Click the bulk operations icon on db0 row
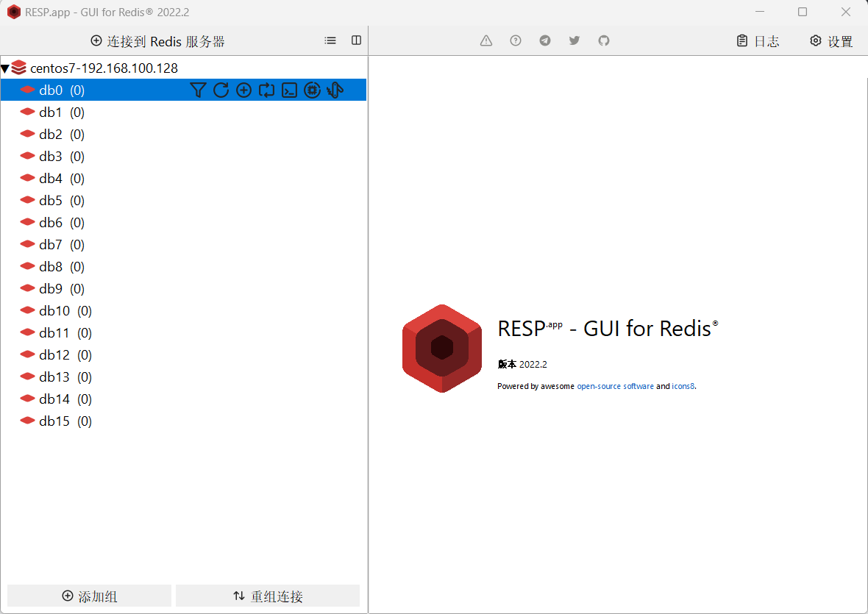 (x=335, y=90)
